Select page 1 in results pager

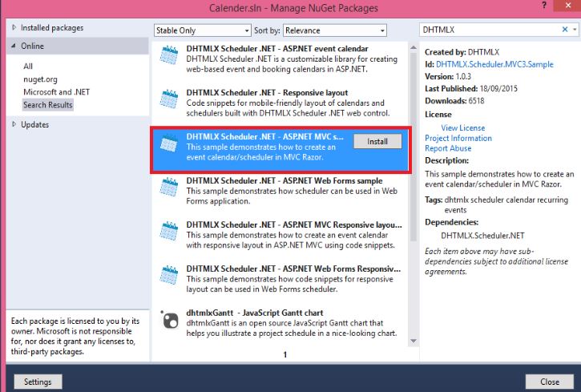click(285, 354)
